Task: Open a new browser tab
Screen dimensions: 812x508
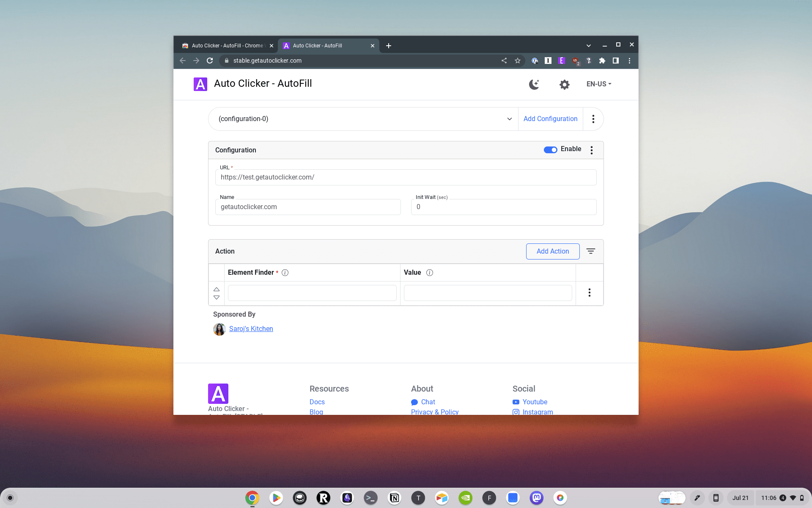Action: point(389,46)
